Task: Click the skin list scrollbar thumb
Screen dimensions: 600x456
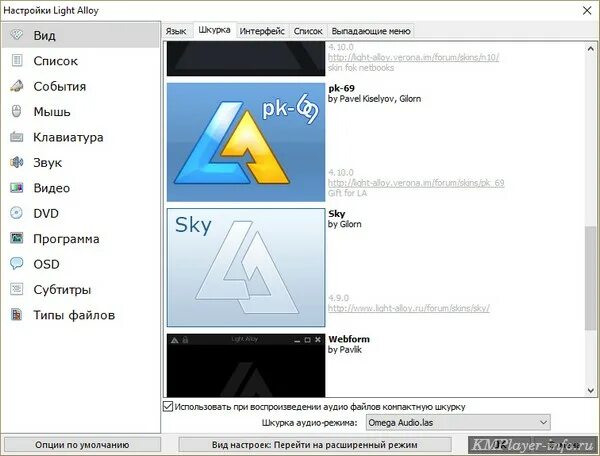Action: pyautogui.click(x=590, y=278)
